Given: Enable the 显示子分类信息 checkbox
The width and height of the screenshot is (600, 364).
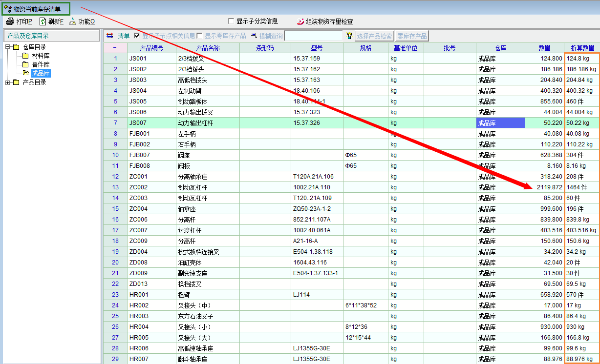Looking at the screenshot, I should pyautogui.click(x=231, y=21).
